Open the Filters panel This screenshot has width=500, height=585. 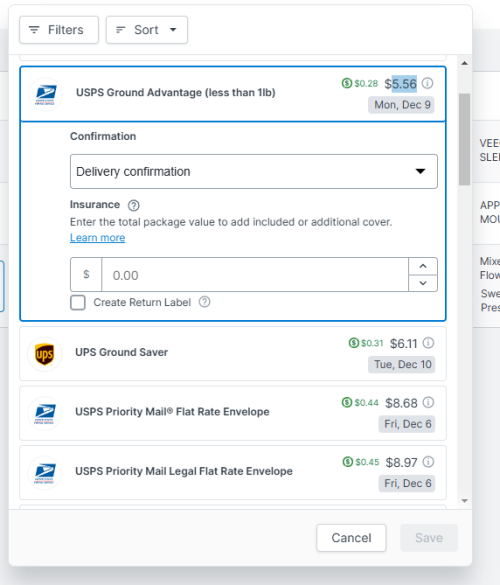point(59,30)
